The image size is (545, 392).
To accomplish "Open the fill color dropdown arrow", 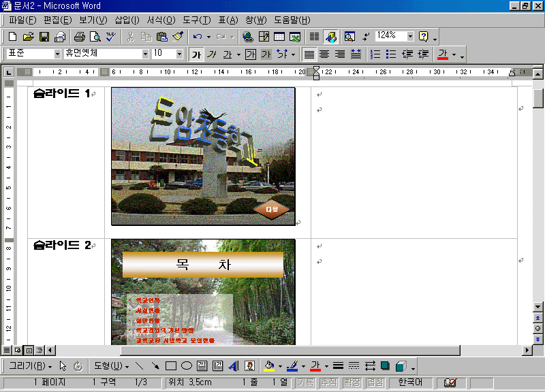I will pyautogui.click(x=280, y=366).
